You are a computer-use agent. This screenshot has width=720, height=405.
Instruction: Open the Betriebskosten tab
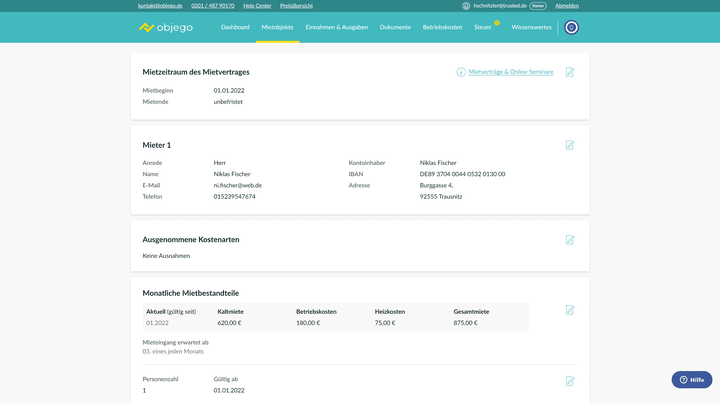tap(442, 27)
